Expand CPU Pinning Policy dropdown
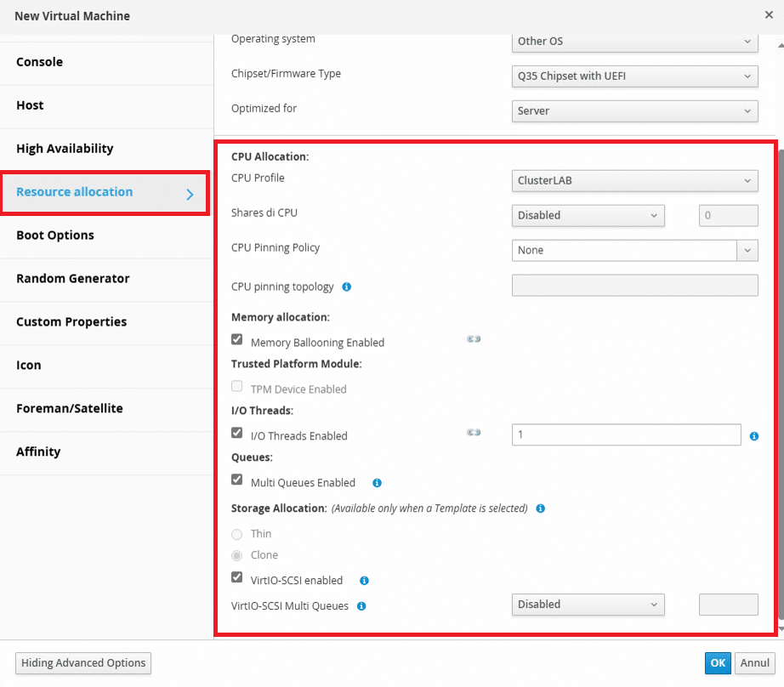The width and height of the screenshot is (784, 687). [x=634, y=250]
